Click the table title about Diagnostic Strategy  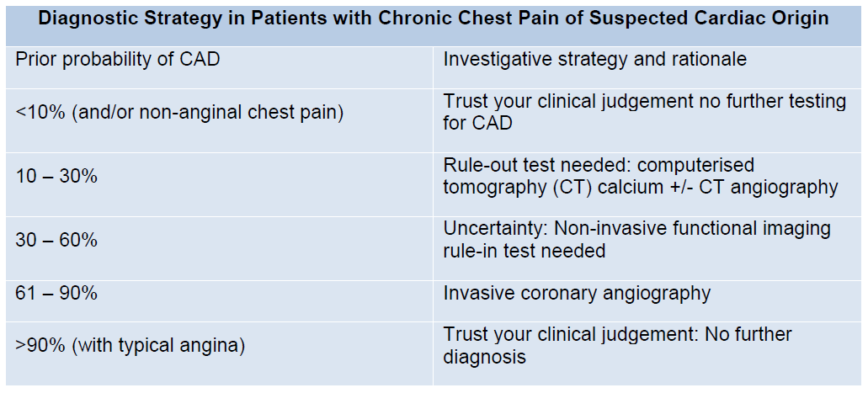coord(434,19)
